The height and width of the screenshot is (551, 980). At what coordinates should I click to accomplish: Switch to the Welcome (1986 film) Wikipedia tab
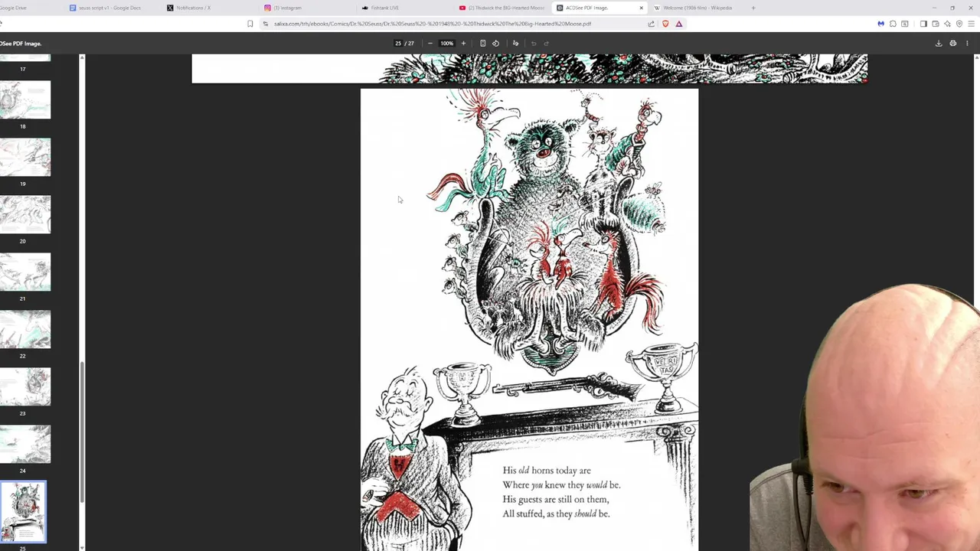[697, 8]
